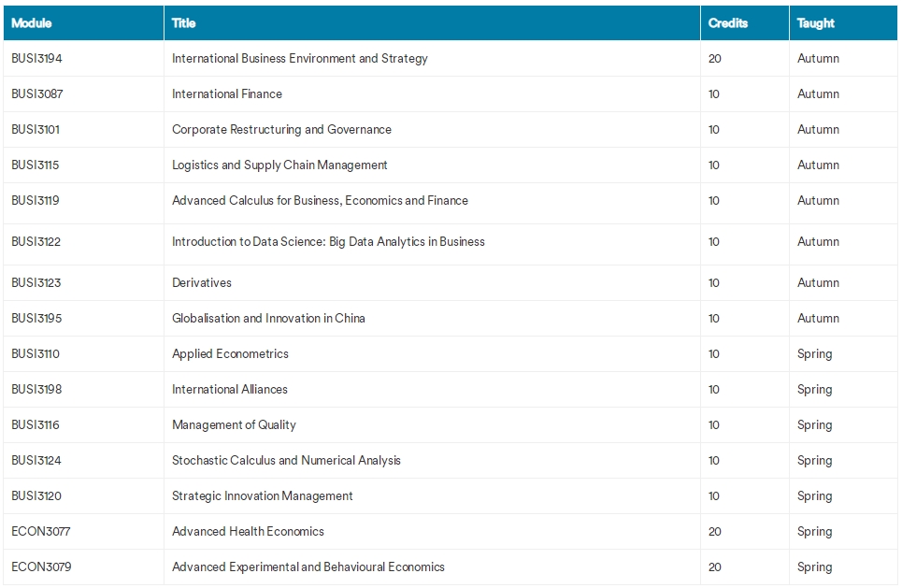Click Strategic Innovation Management title
This screenshot has width=902, height=588.
tap(263, 496)
